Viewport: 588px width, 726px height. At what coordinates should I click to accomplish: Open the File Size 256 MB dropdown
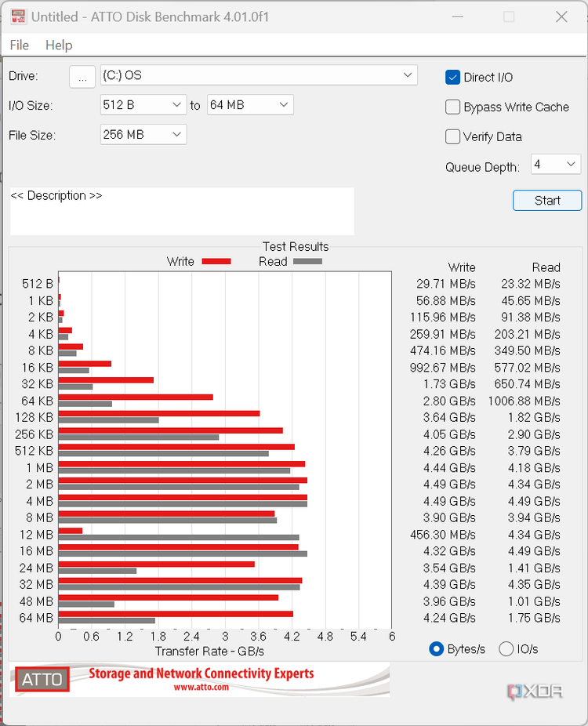click(143, 134)
